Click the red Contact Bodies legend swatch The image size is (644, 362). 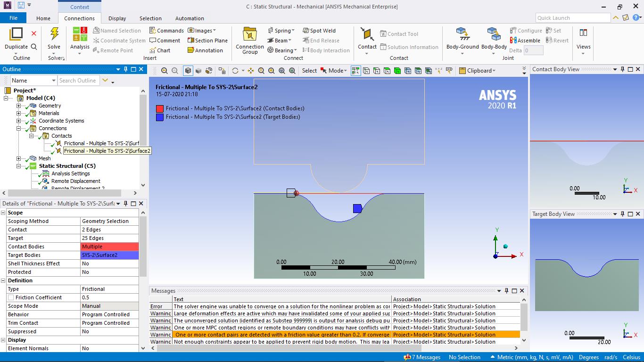point(159,108)
